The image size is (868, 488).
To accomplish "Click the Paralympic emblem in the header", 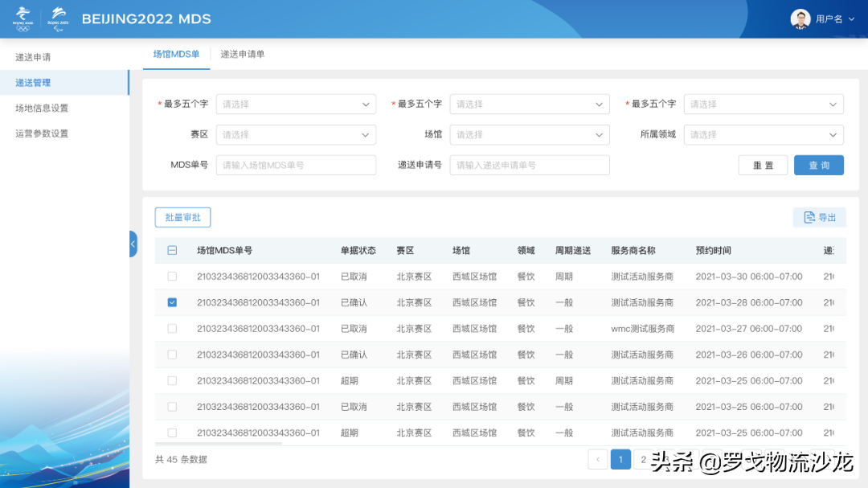I will 56,18.
